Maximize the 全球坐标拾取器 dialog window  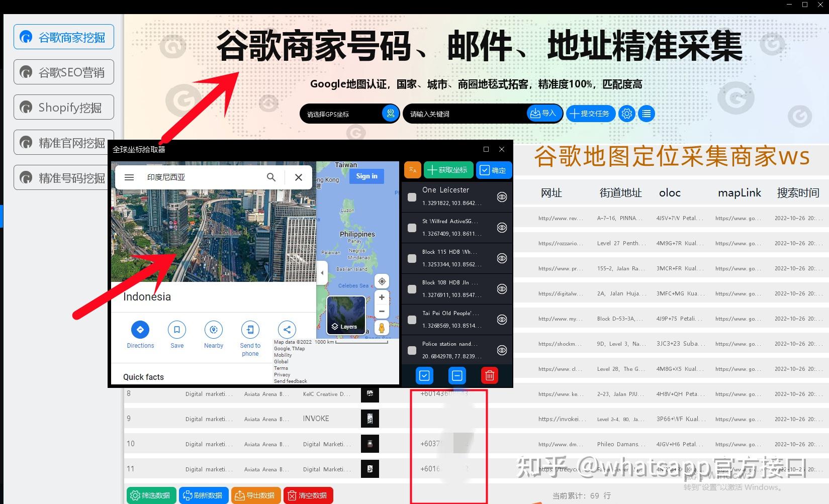tap(486, 149)
